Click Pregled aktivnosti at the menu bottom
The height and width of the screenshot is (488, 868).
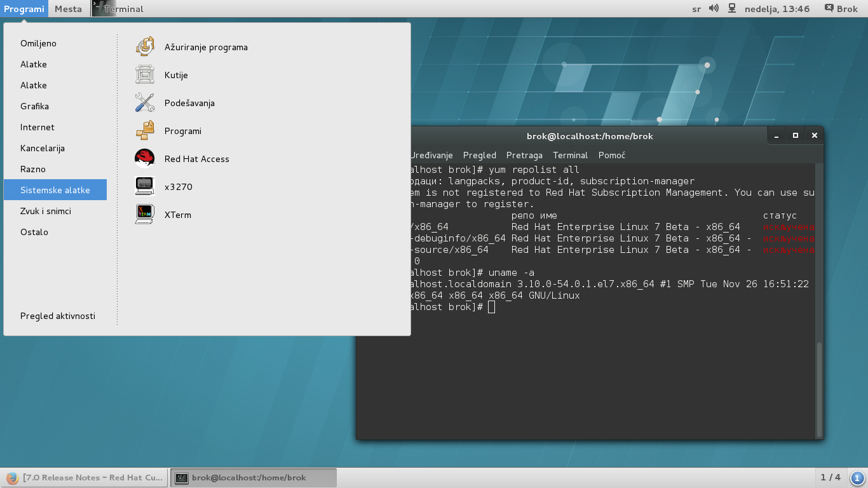[x=58, y=316]
